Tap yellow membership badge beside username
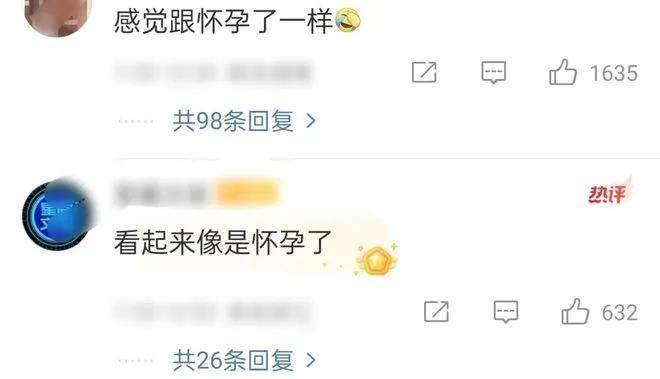This screenshot has width=660, height=379. tap(248, 193)
